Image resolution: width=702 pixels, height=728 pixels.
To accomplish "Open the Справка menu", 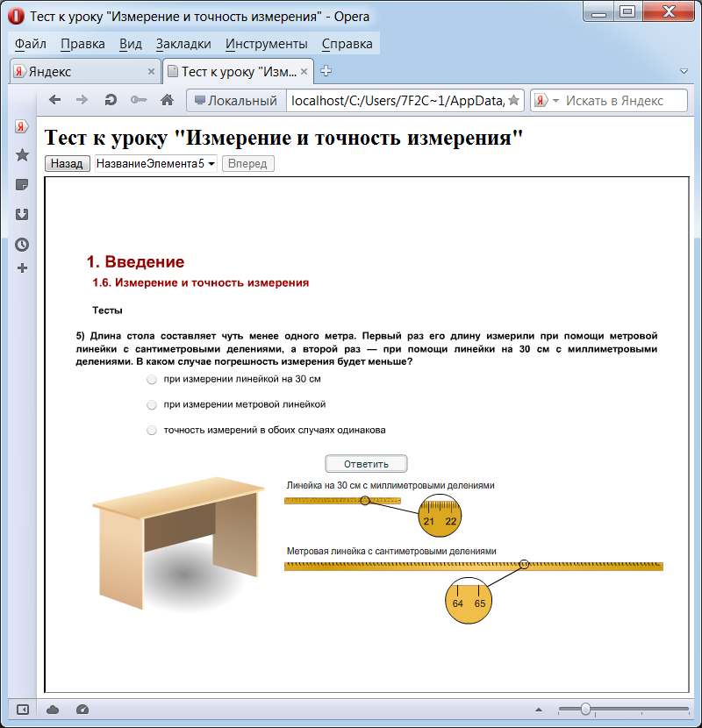I will [x=347, y=44].
